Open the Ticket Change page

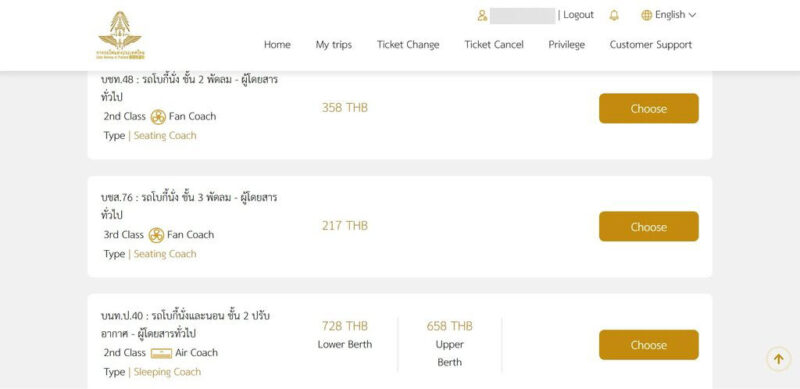(408, 45)
